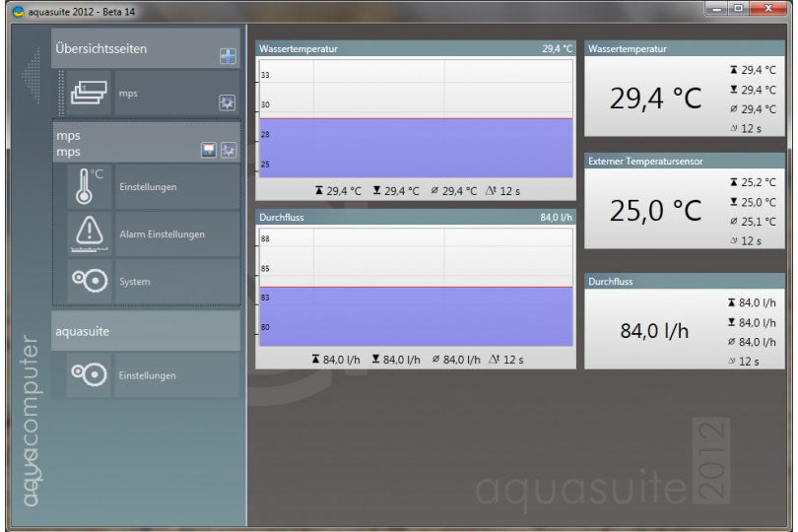Image resolution: width=798 pixels, height=532 pixels.
Task: Click the System gears icon under mps
Action: pyautogui.click(x=89, y=281)
